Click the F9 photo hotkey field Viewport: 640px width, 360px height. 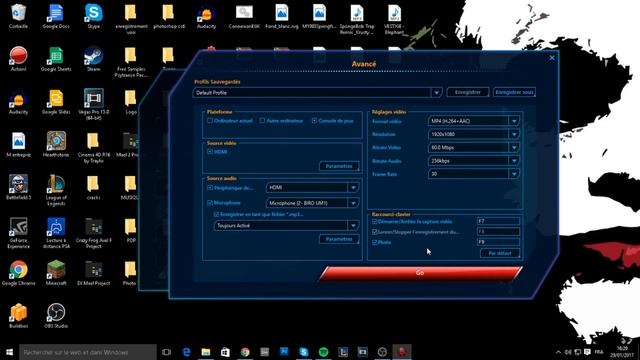(x=498, y=242)
